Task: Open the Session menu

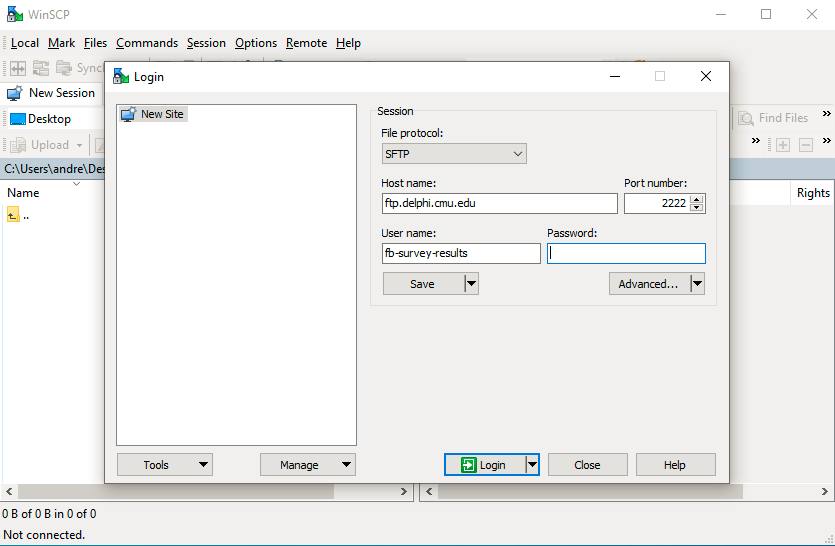Action: pos(206,43)
